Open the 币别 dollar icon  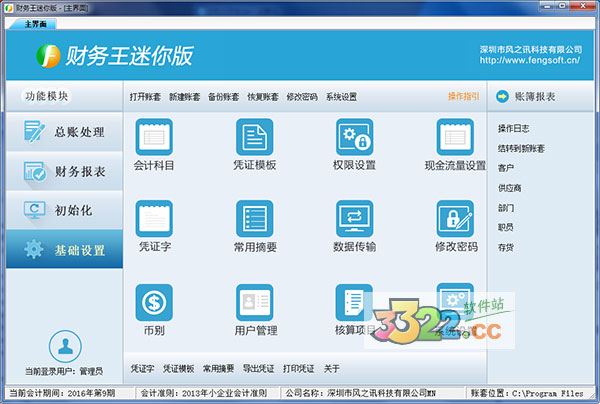[154, 302]
